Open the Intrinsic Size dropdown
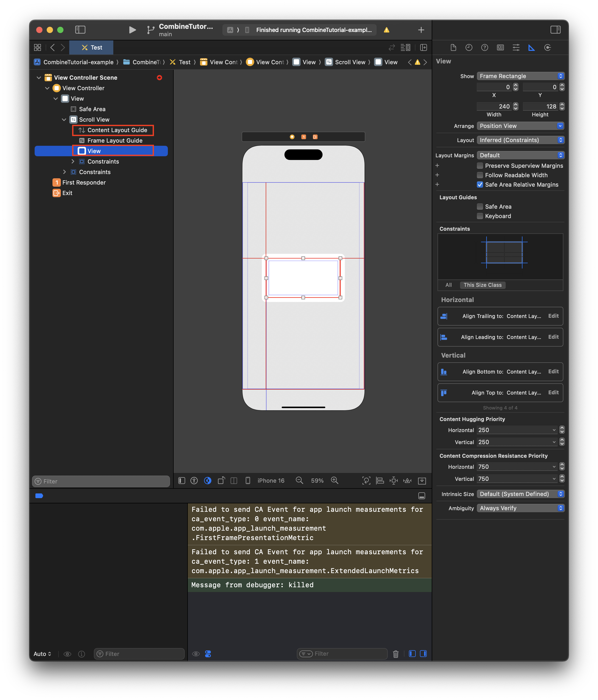The height and width of the screenshot is (700, 598). (520, 494)
